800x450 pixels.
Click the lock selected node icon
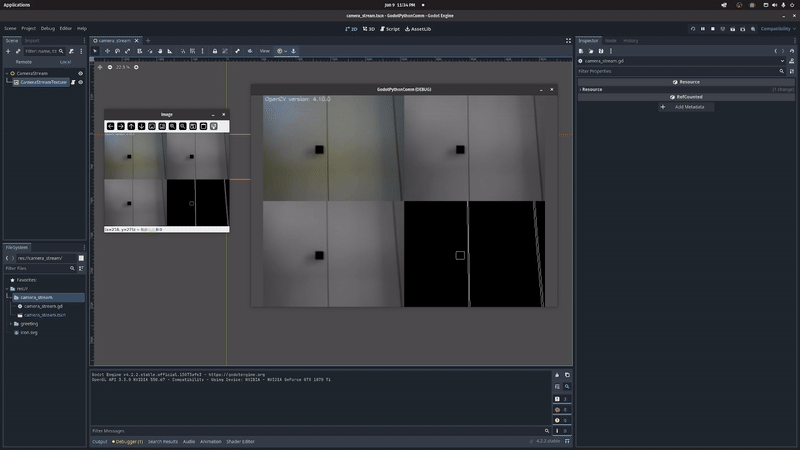click(214, 51)
